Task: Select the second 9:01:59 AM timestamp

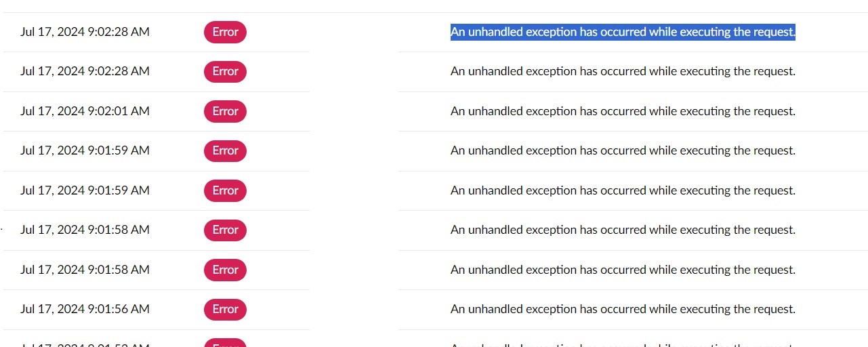Action: (x=85, y=190)
